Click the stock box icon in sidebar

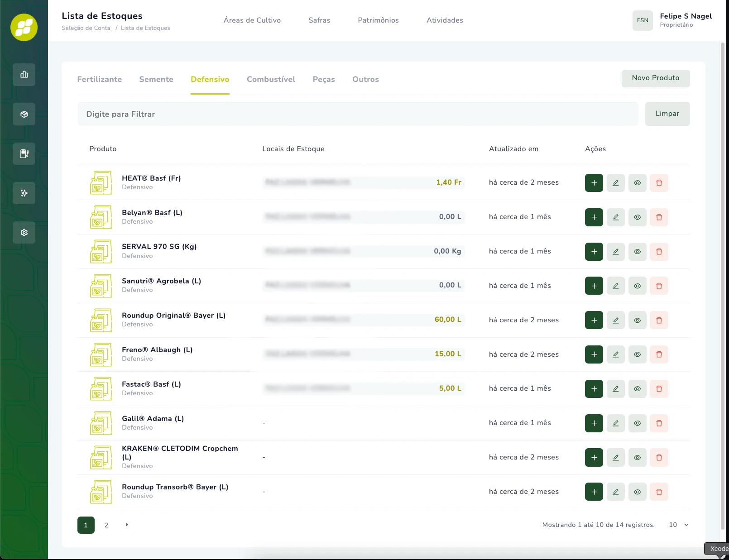(24, 114)
